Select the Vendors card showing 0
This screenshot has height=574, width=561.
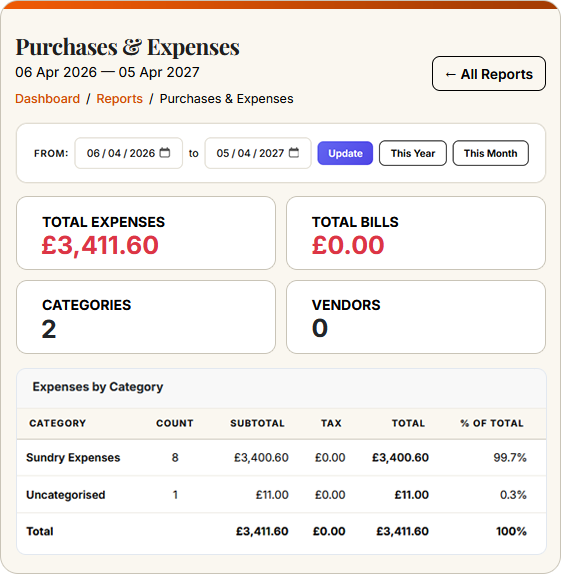pos(416,317)
